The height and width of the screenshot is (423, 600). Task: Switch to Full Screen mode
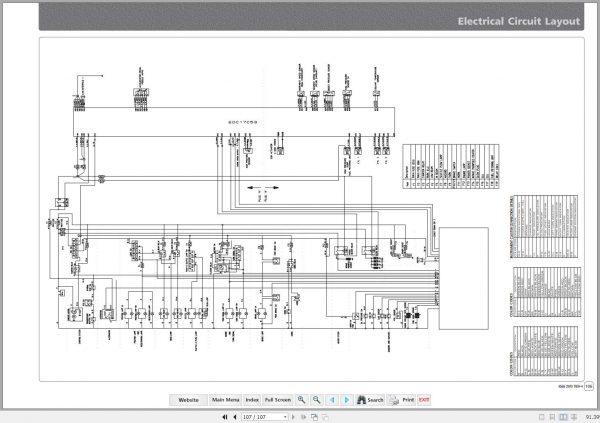tap(278, 400)
